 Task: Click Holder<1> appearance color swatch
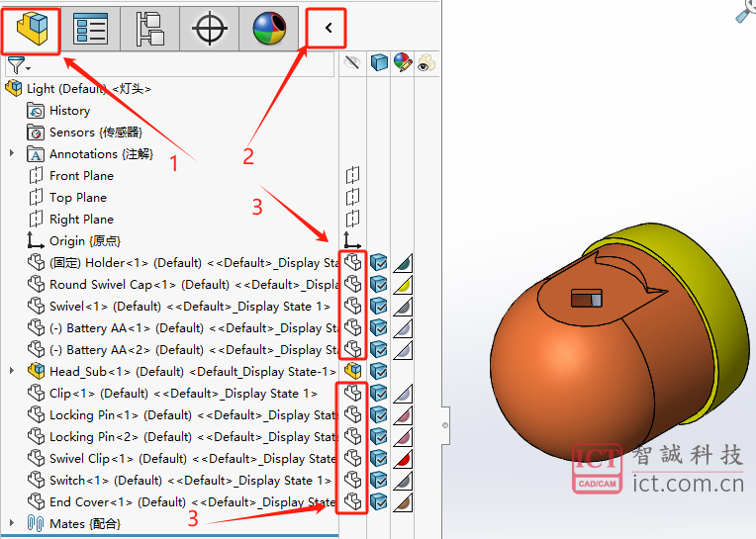403,263
